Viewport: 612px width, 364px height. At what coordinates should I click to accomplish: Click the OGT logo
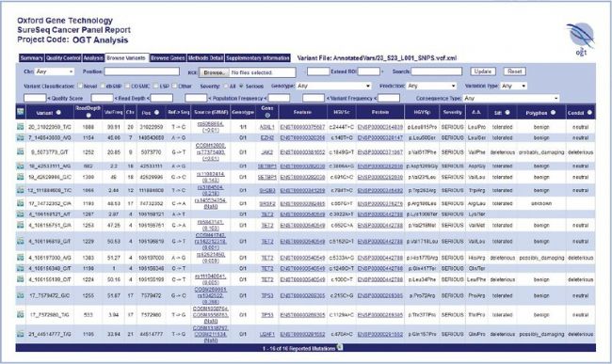[581, 39]
